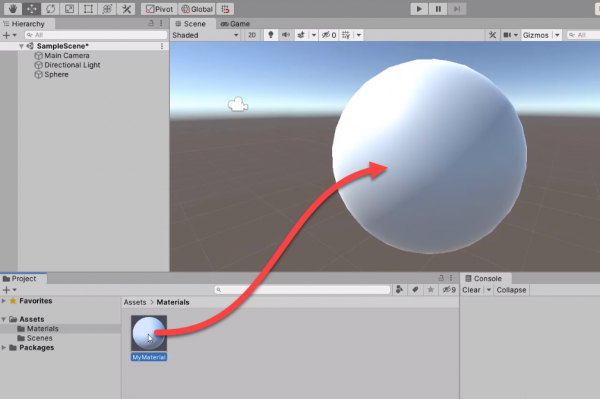The height and width of the screenshot is (399, 600).
Task: Open the Project create (+) dropdown
Action: [10, 290]
